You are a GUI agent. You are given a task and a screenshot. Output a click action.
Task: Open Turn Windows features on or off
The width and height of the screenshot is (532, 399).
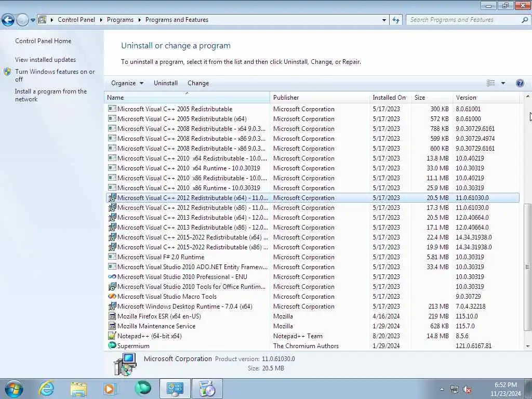click(x=55, y=75)
